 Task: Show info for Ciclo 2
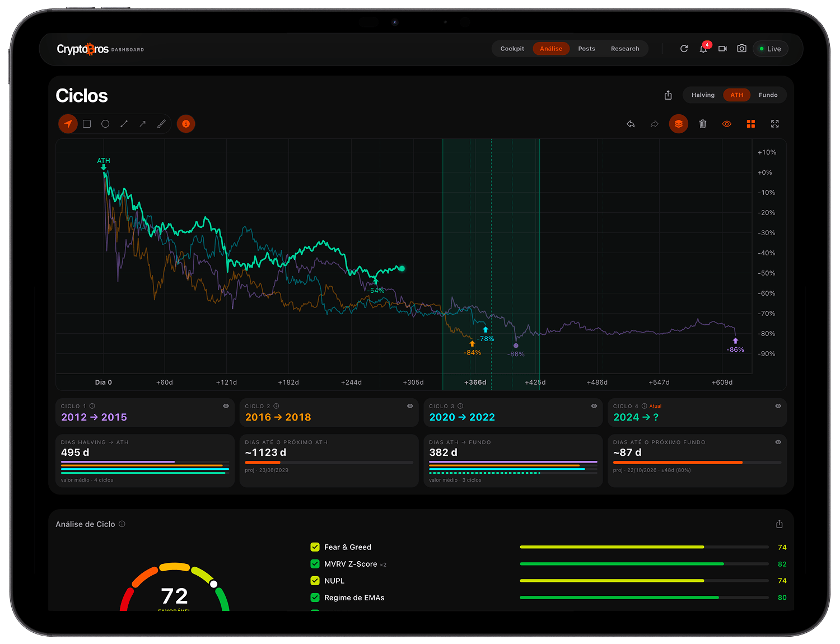tap(276, 406)
